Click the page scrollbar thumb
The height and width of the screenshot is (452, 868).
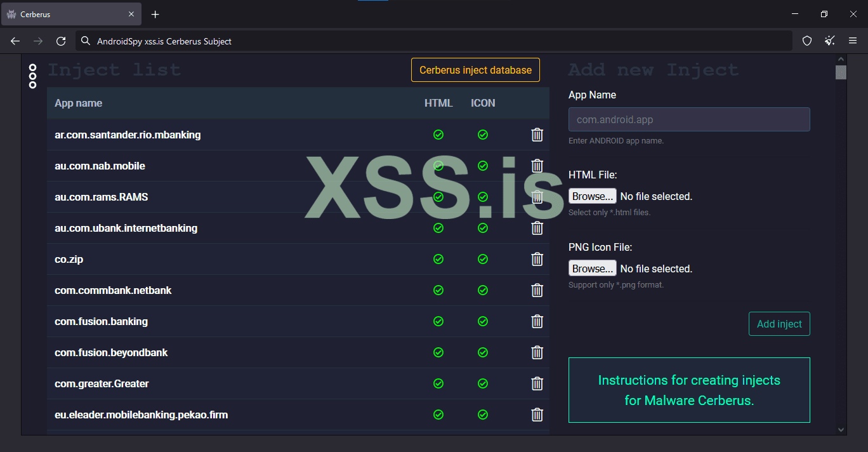click(x=841, y=72)
